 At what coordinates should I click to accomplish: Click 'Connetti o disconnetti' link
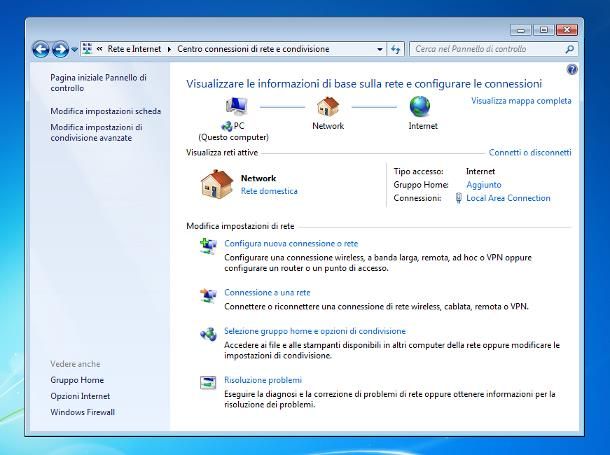click(530, 152)
